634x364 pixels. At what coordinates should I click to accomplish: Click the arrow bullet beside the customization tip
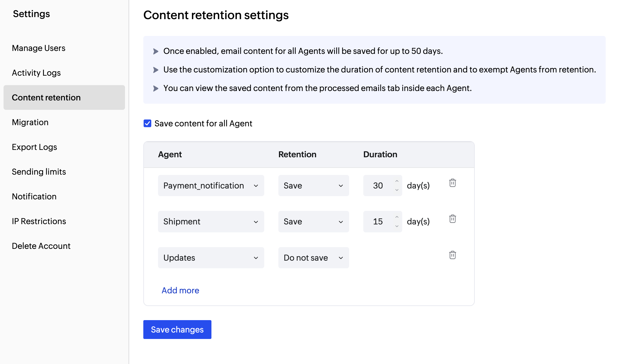156,70
